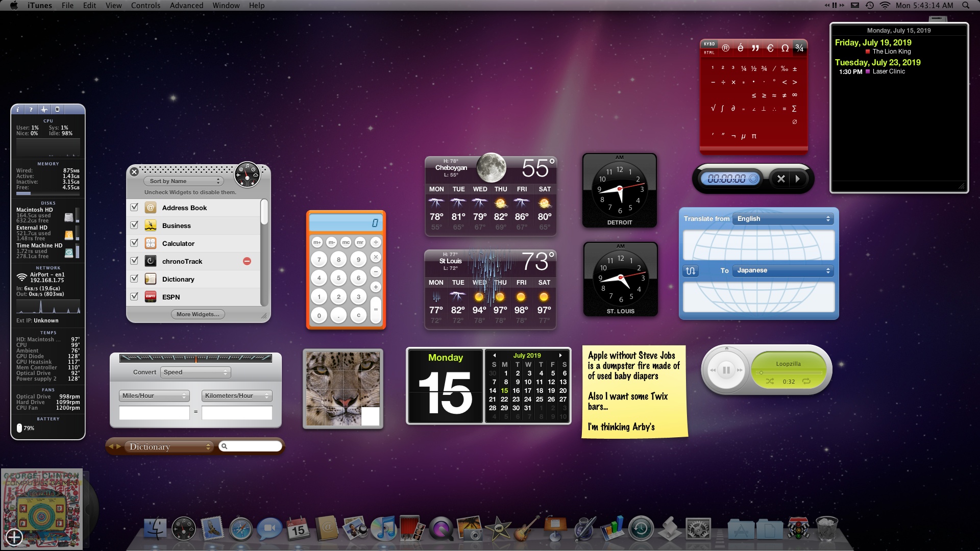Swap translation languages with arrows icon
980x551 pixels.
(691, 271)
